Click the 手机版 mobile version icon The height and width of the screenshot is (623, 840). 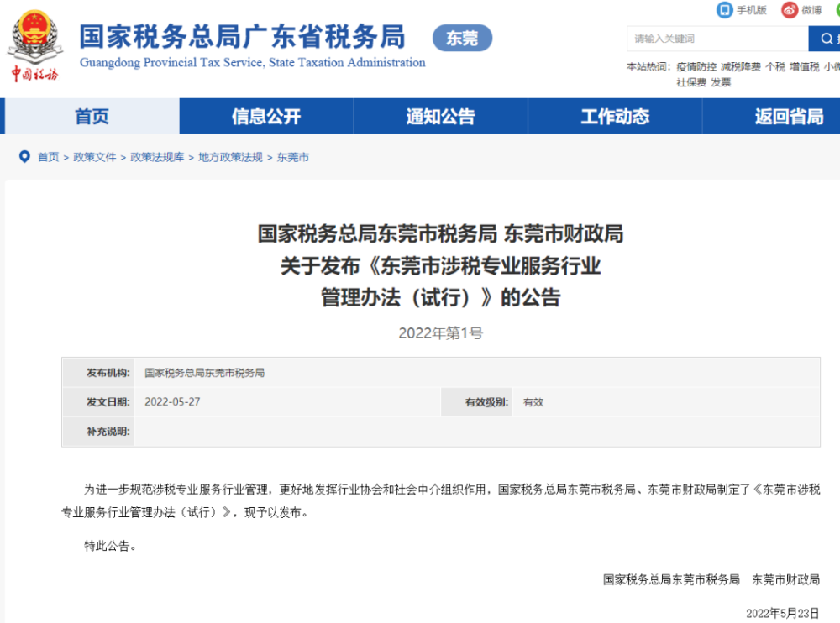tap(724, 10)
